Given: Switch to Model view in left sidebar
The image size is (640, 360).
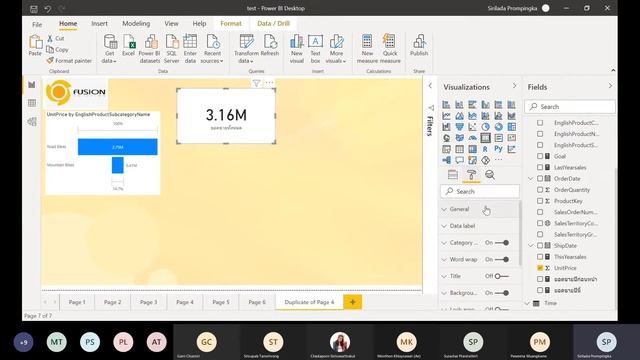Looking at the screenshot, I should [32, 121].
